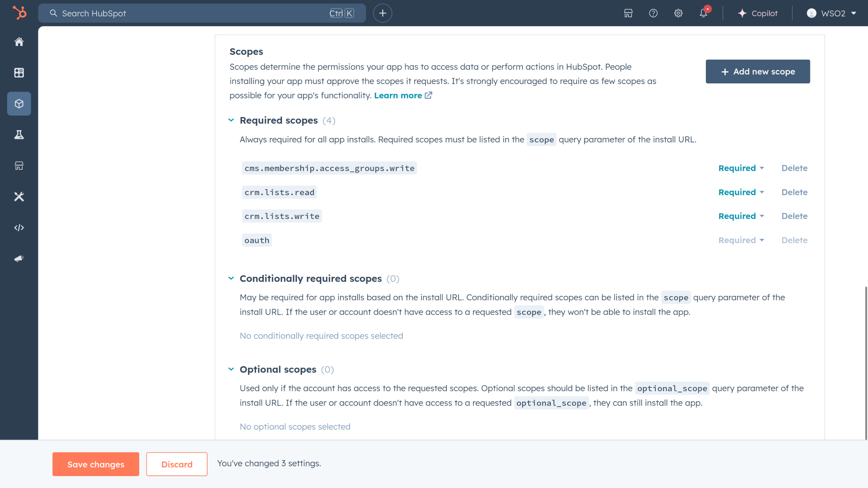Open the dashboards grid icon in sidebar

[19, 73]
